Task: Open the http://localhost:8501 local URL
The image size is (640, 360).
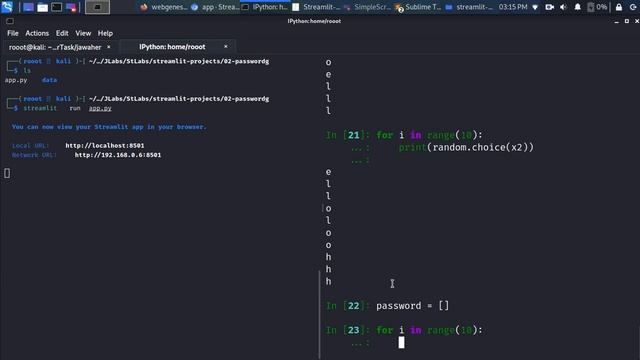Action: [104, 145]
